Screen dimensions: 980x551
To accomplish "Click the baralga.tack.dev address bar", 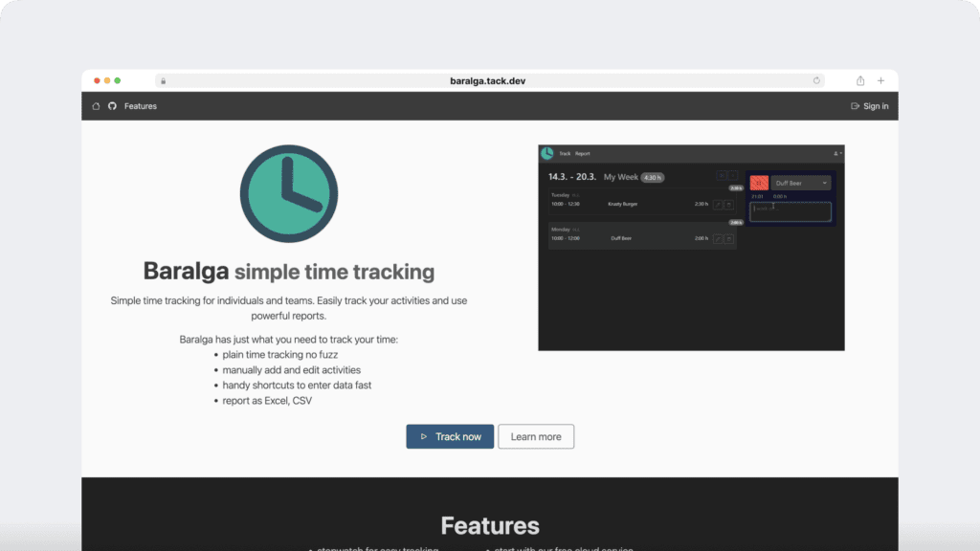I will coord(487,81).
